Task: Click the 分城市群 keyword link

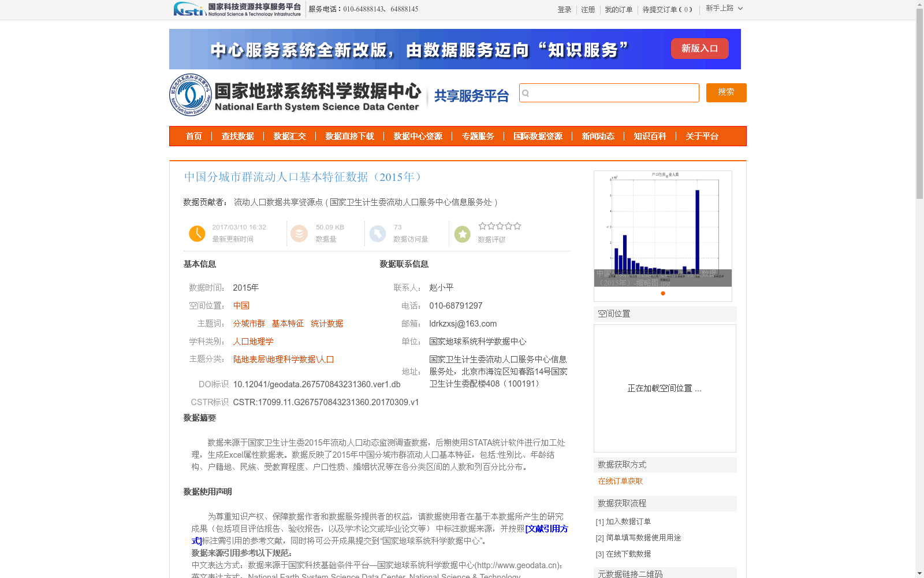Action: [x=249, y=324]
